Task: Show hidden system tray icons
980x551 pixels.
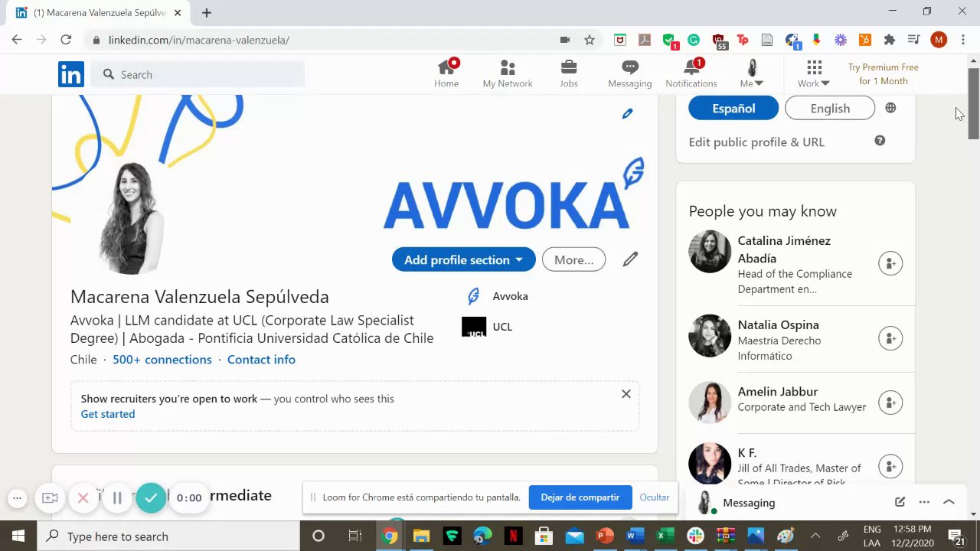Action: click(x=815, y=536)
